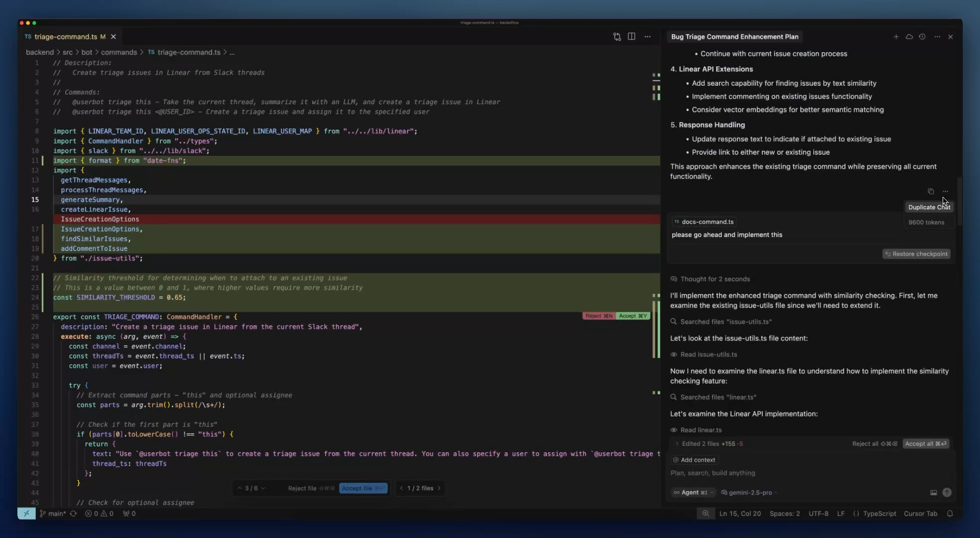
Task: Click Restore checkpoint button
Action: 916,254
